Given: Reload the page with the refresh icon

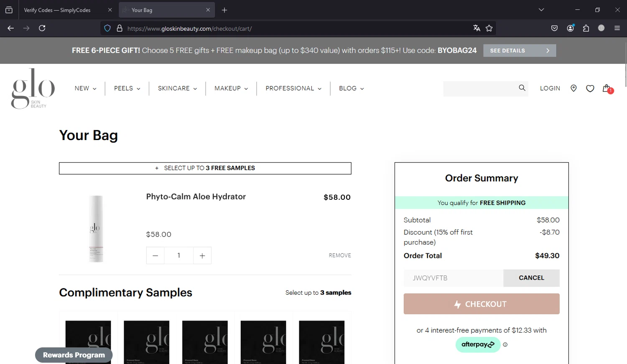Looking at the screenshot, I should 42,28.
